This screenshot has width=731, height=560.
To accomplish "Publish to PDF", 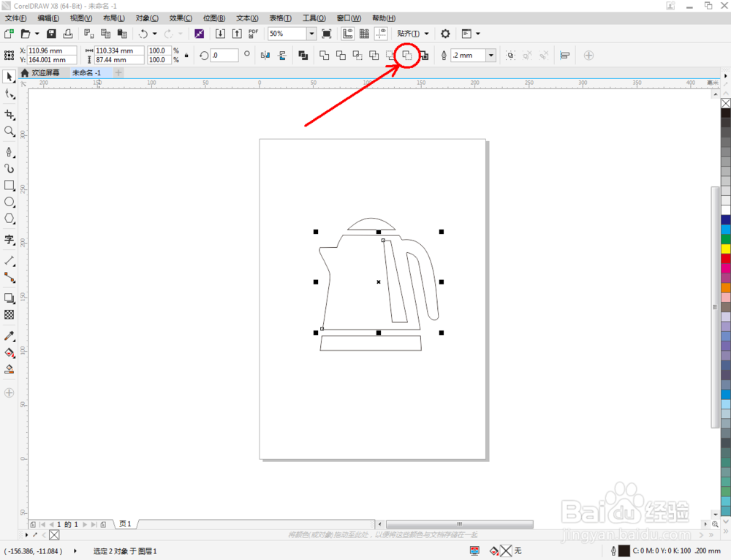I will [253, 34].
